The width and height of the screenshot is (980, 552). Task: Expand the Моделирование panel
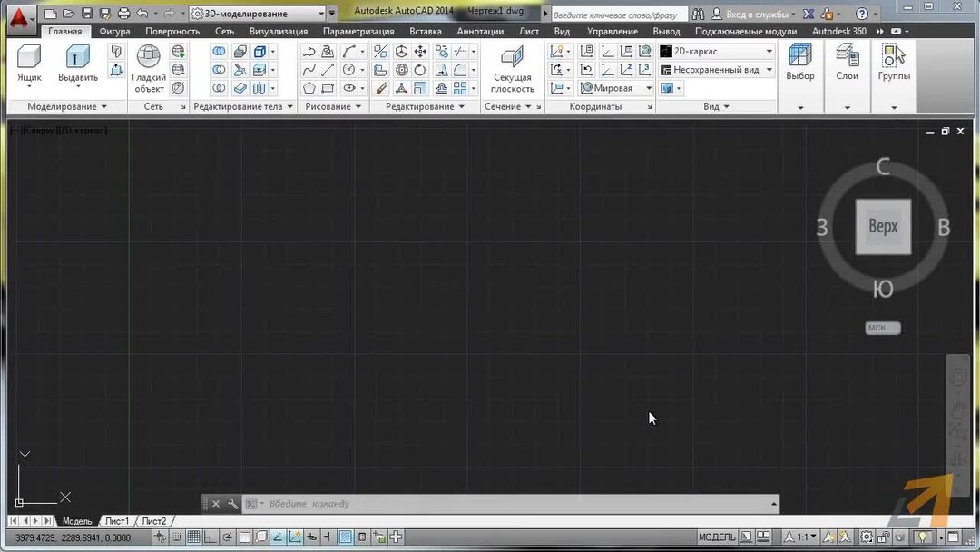[67, 106]
